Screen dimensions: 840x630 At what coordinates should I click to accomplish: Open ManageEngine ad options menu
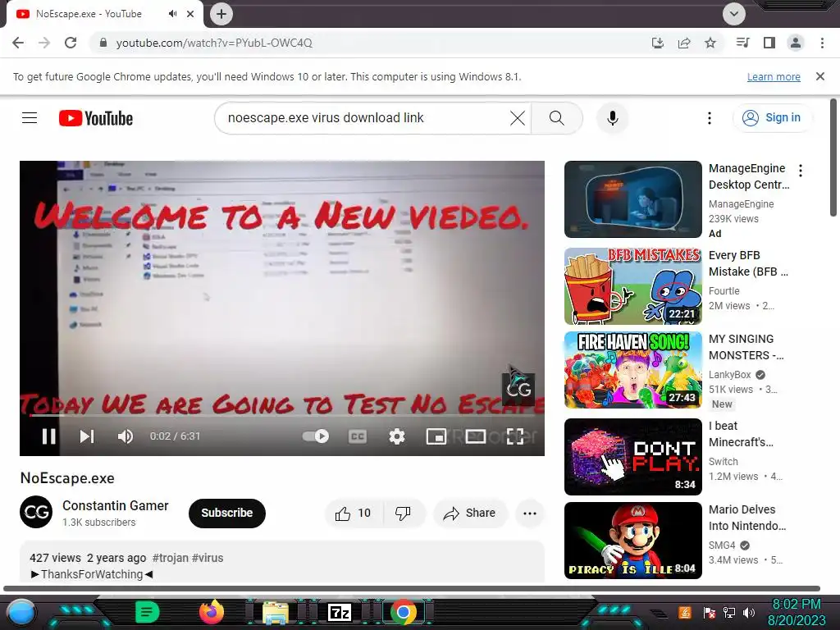[x=801, y=171]
